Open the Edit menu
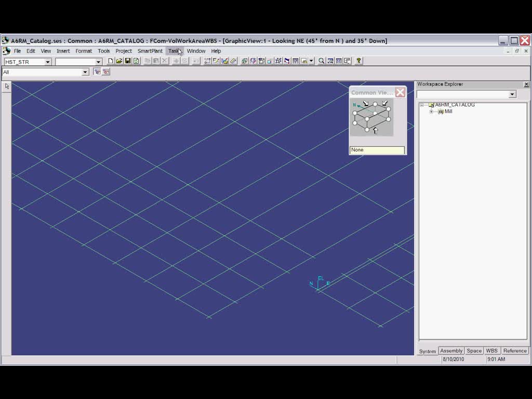The height and width of the screenshot is (399, 532). [31, 51]
